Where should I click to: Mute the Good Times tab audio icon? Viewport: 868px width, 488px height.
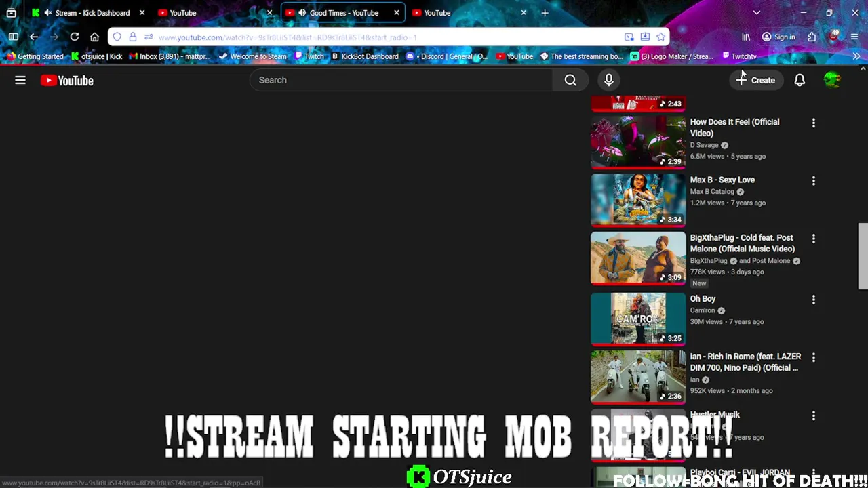click(302, 13)
